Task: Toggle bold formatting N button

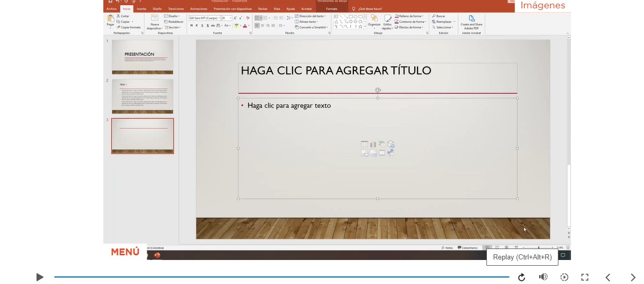Action: point(192,25)
